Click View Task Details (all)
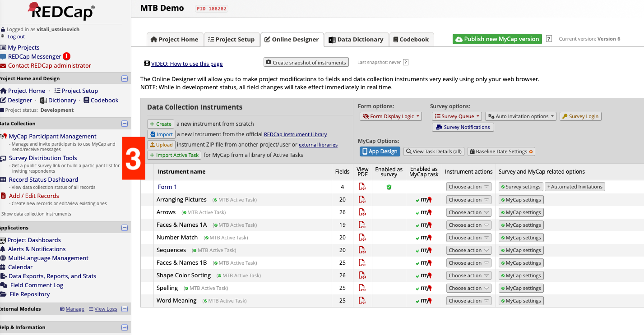 (434, 151)
